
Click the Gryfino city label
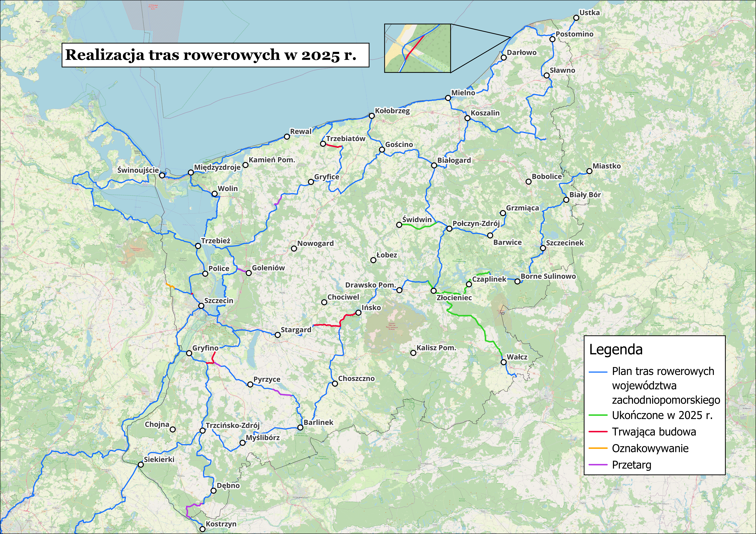click(x=205, y=348)
